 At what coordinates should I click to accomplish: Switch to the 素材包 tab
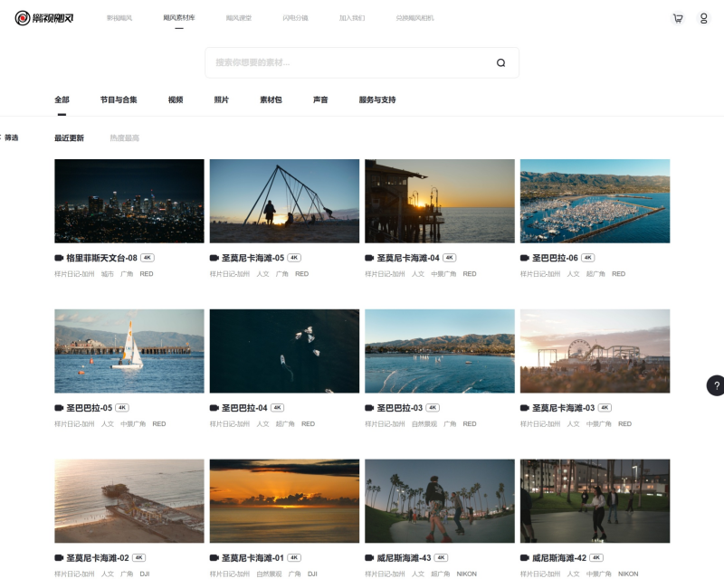coord(271,100)
